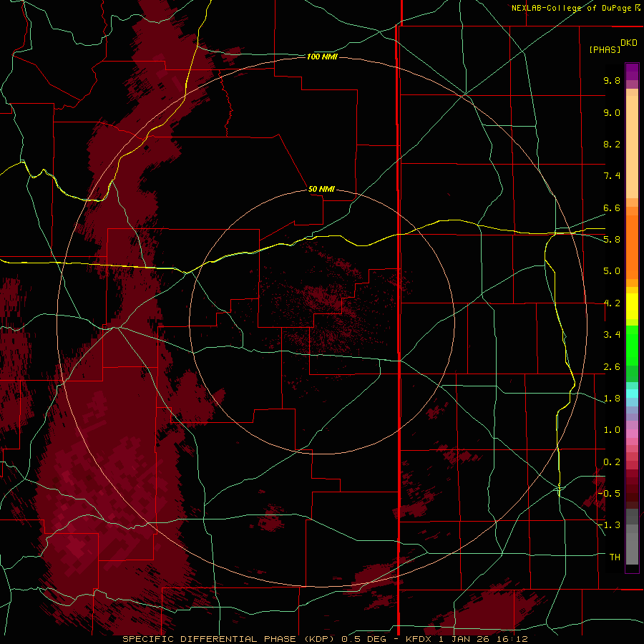644x644 pixels.
Task: Click the -1.3 scale value
Action: (610, 525)
